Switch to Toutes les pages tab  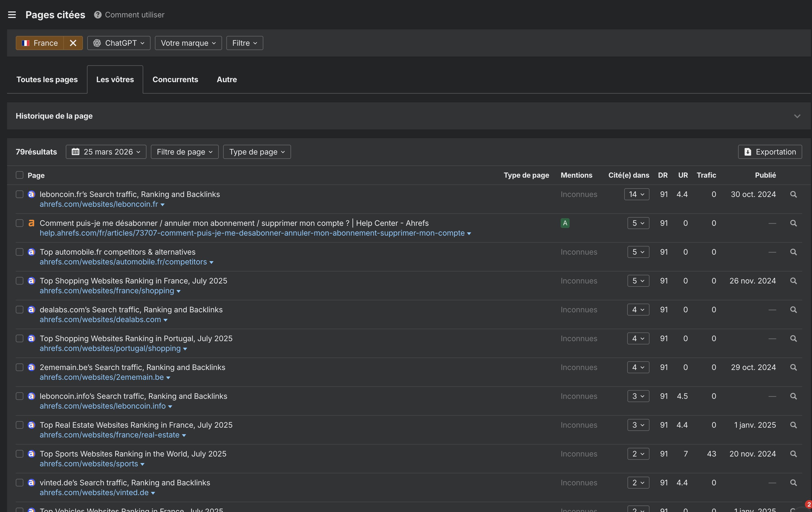47,79
